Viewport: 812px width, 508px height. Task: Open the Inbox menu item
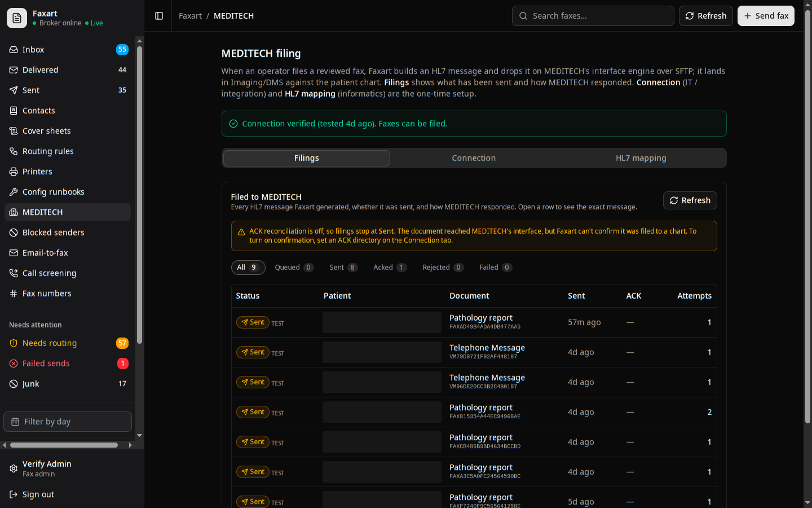click(x=68, y=50)
